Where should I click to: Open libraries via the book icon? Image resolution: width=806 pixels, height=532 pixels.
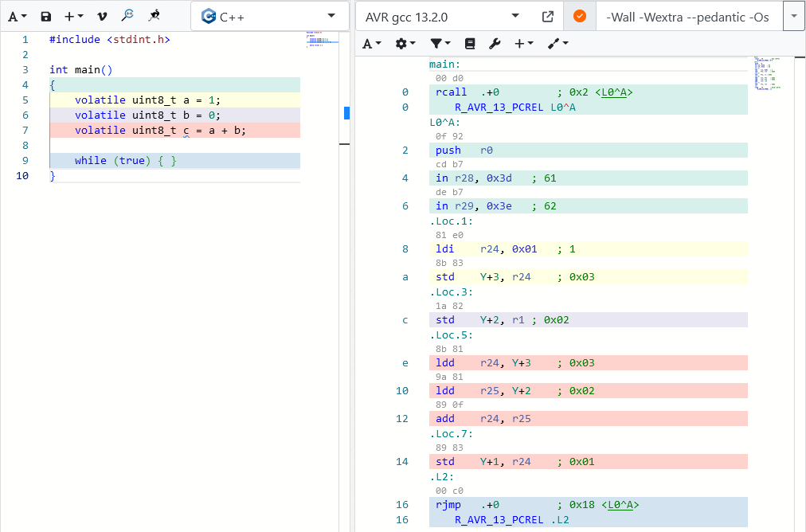click(x=470, y=44)
